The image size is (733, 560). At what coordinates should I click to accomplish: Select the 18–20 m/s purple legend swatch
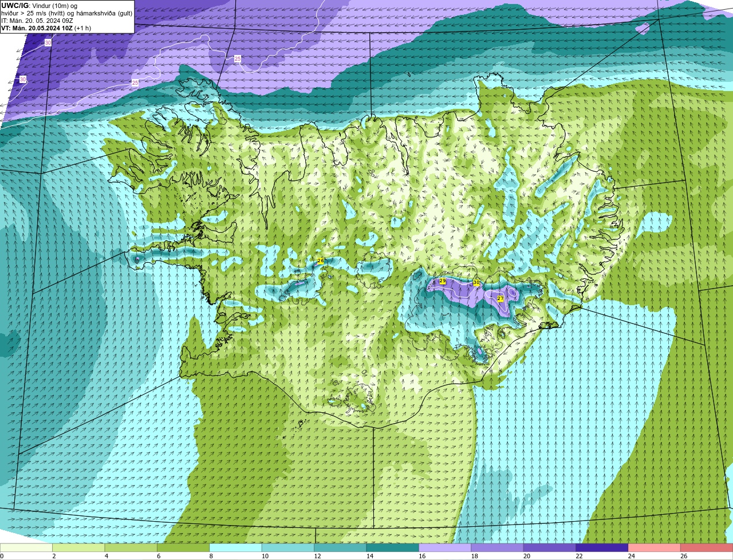point(498,547)
